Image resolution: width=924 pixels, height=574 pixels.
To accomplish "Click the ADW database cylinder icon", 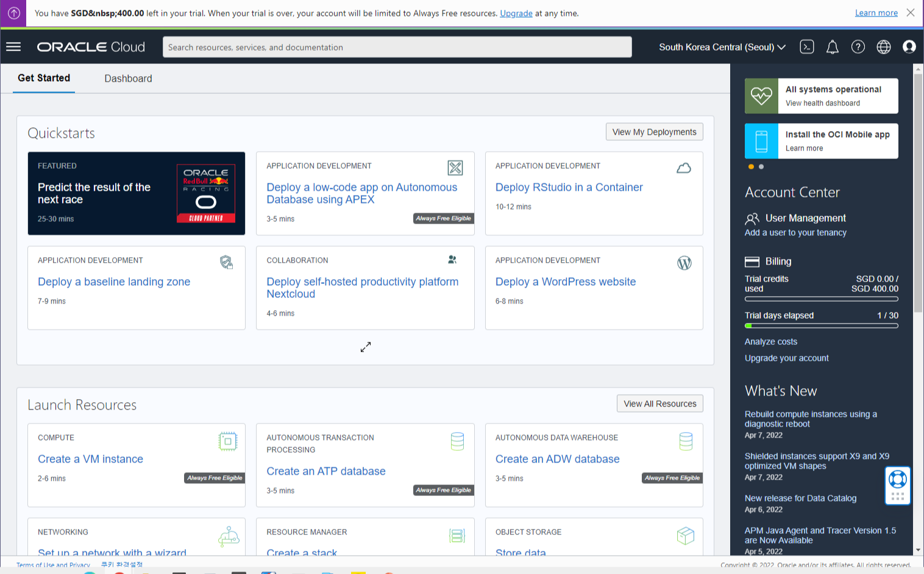I will pyautogui.click(x=686, y=441).
